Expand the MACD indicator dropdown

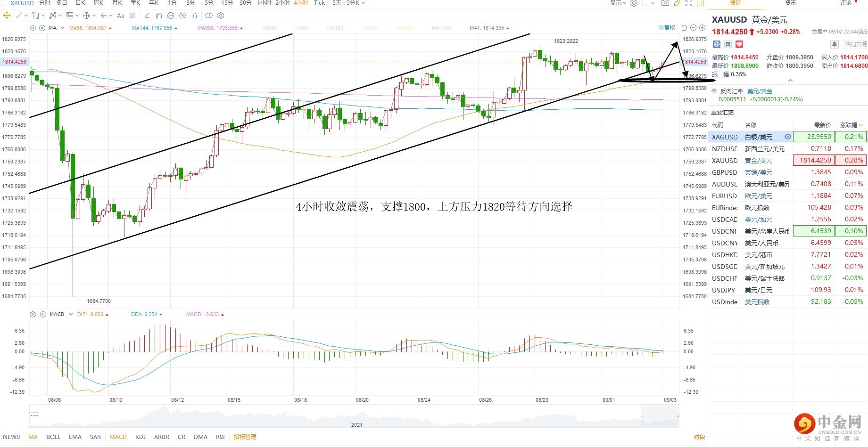pyautogui.click(x=71, y=314)
